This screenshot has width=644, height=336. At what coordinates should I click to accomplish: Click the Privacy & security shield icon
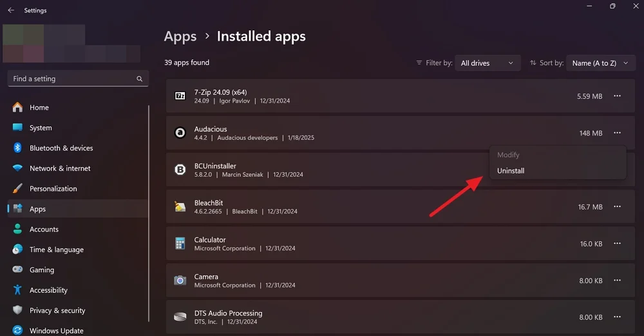click(x=17, y=310)
